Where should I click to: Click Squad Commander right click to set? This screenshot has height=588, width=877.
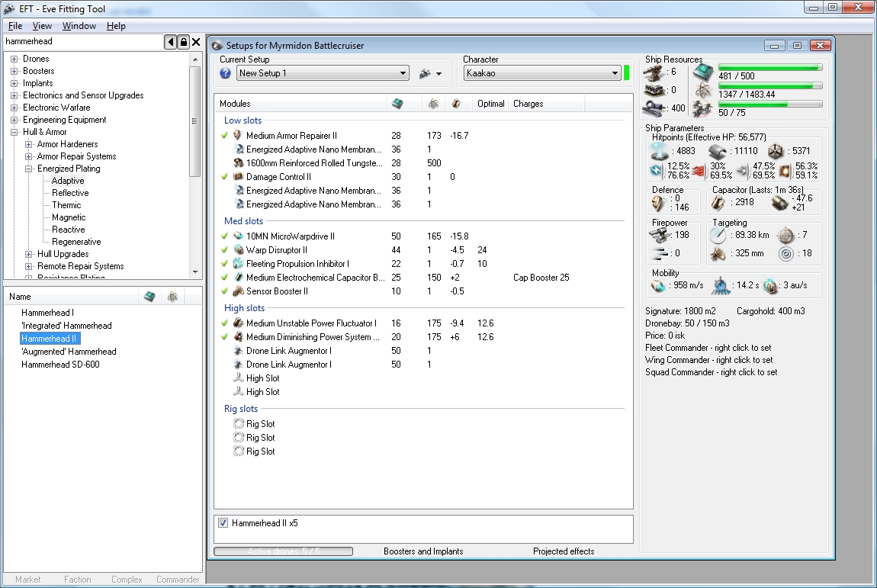click(711, 373)
